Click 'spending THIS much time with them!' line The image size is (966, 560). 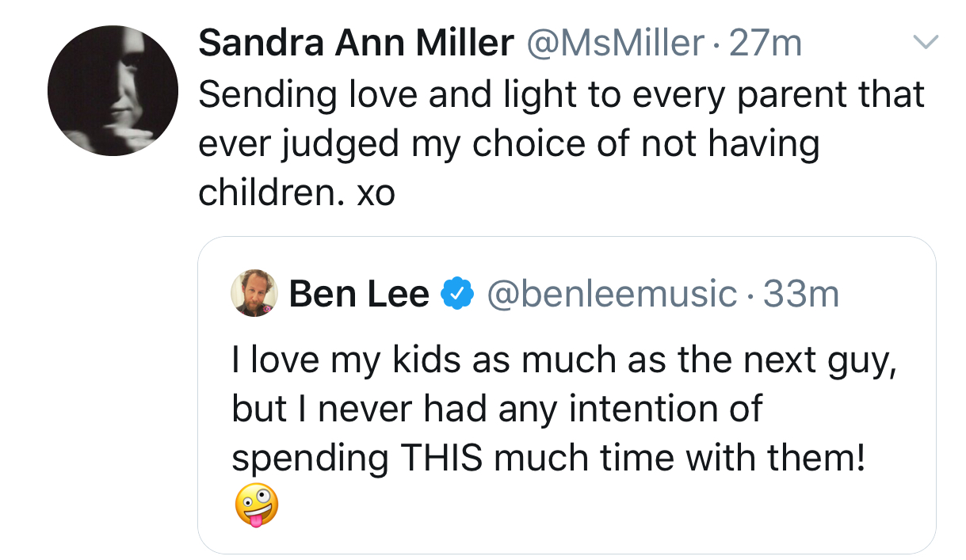[548, 458]
